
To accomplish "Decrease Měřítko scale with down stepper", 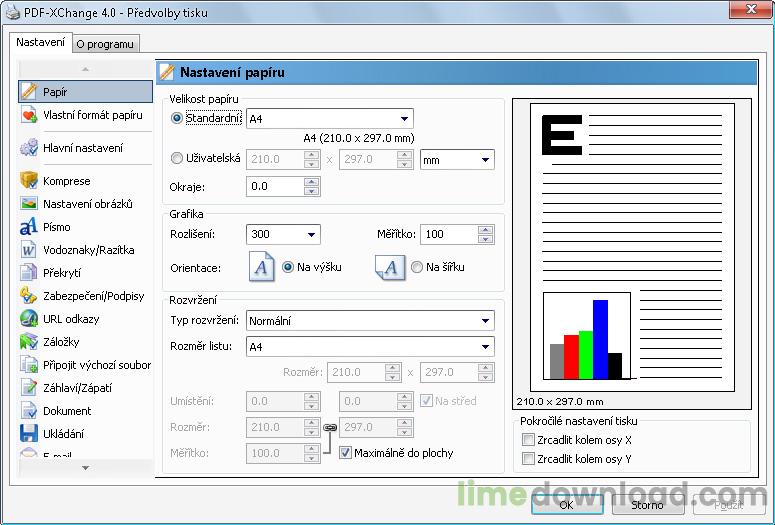I will click(486, 239).
